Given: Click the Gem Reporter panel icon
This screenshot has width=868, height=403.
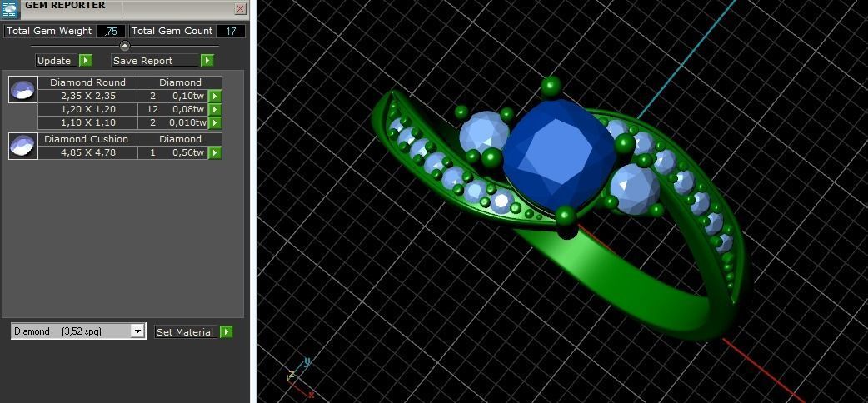Looking at the screenshot, I should [x=9, y=9].
